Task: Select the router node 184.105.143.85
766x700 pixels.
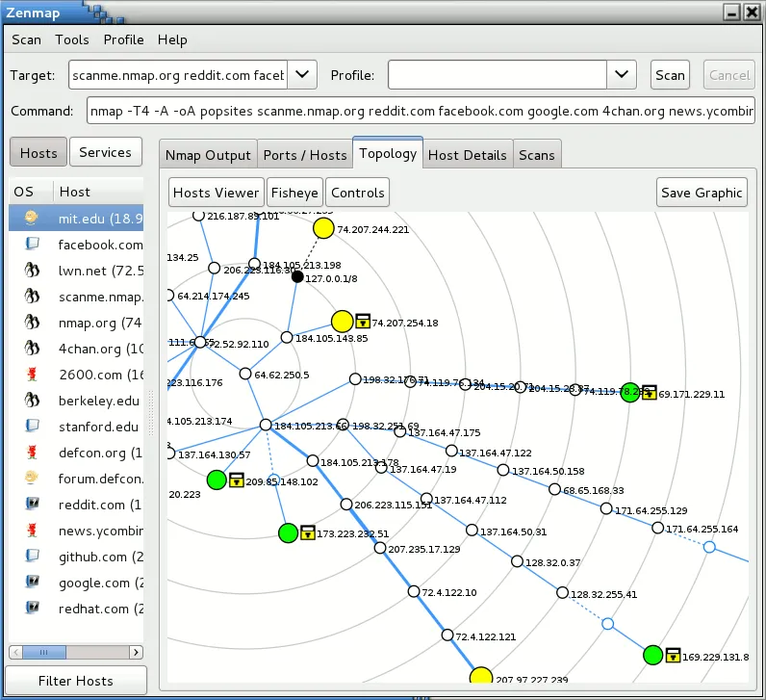Action: click(x=287, y=337)
